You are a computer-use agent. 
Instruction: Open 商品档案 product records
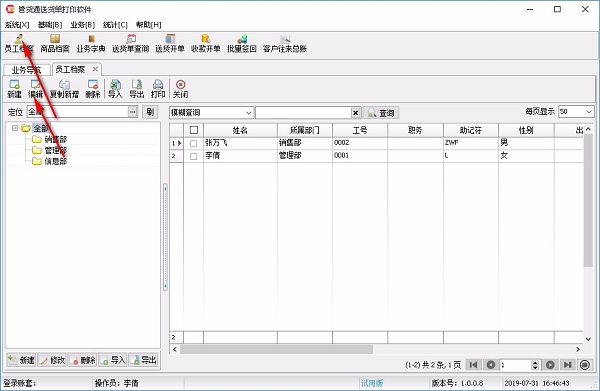[x=55, y=43]
